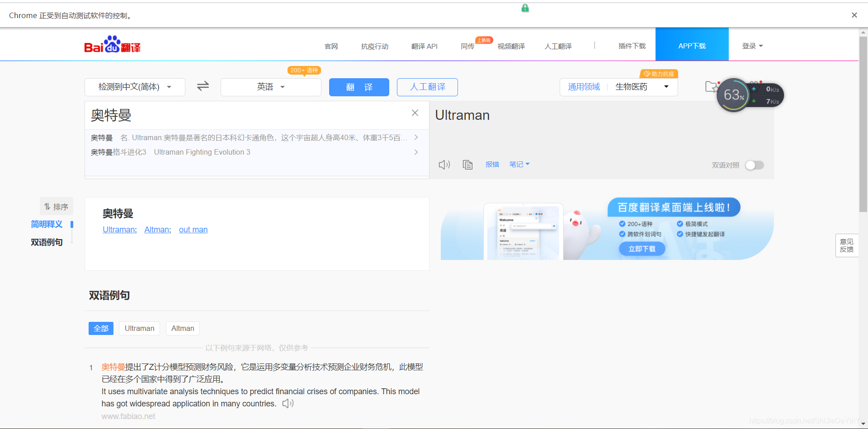Screen dimensions: 868x429
Task: Click the APP下载 button
Action: click(x=692, y=44)
